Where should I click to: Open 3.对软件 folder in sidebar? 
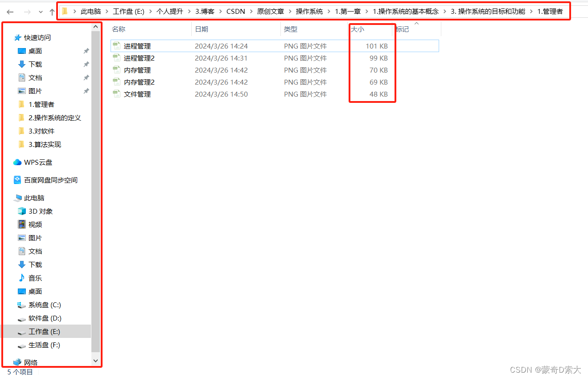pos(41,131)
